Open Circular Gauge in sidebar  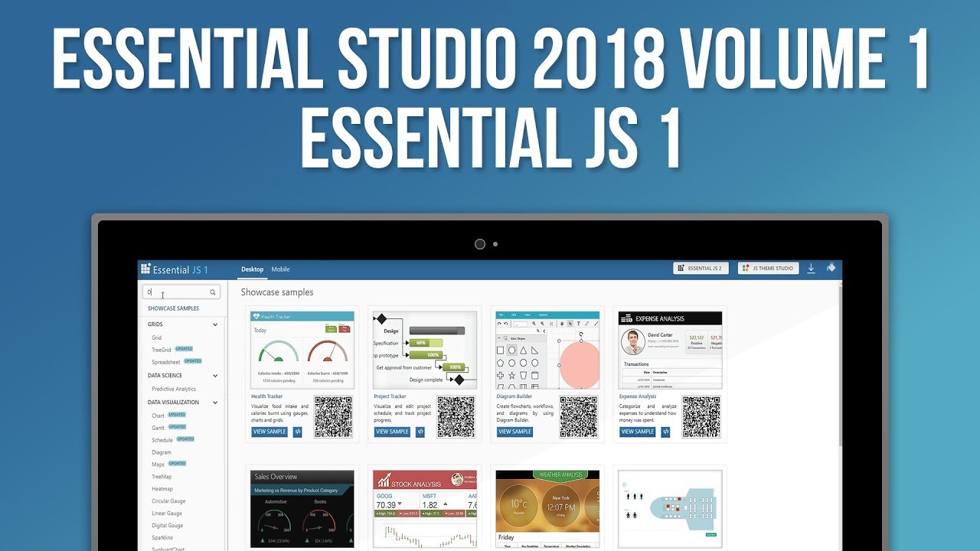[168, 501]
